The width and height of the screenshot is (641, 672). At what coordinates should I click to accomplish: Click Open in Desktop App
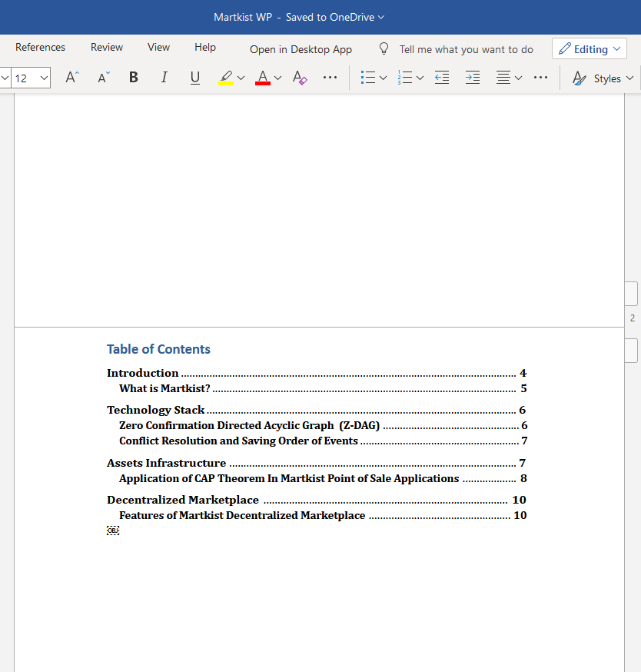[x=301, y=49]
